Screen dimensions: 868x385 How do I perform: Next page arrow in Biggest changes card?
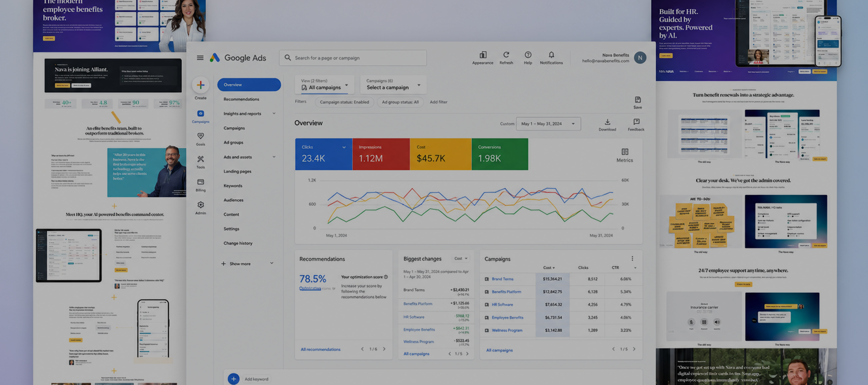[x=467, y=354]
